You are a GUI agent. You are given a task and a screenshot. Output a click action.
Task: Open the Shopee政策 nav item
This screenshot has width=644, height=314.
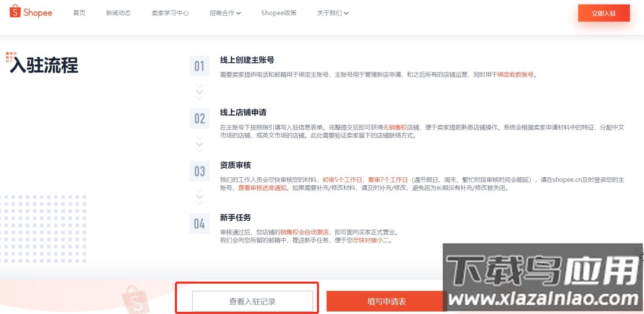coord(279,13)
